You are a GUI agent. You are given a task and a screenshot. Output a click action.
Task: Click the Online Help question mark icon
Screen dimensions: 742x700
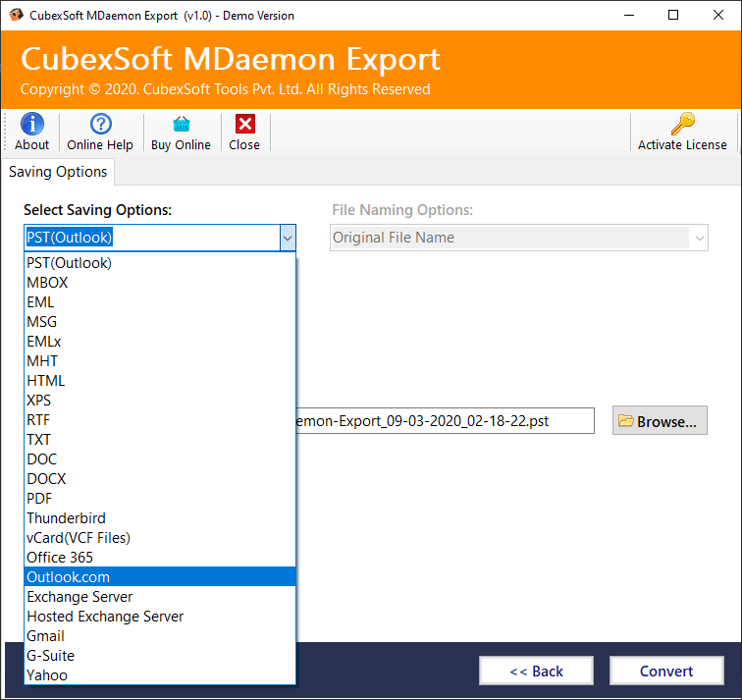coord(100,124)
